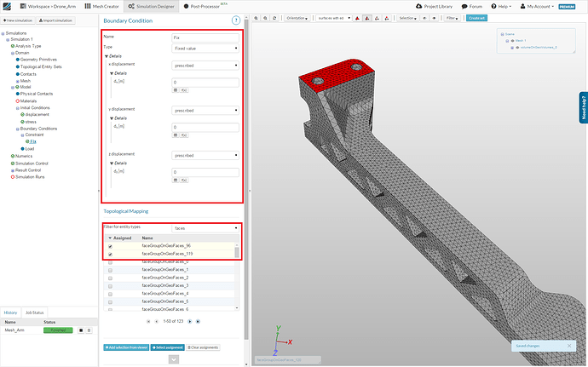Viewport: 588px width, 367px height.
Task: Click Add selection from viewer button
Action: pyautogui.click(x=125, y=347)
